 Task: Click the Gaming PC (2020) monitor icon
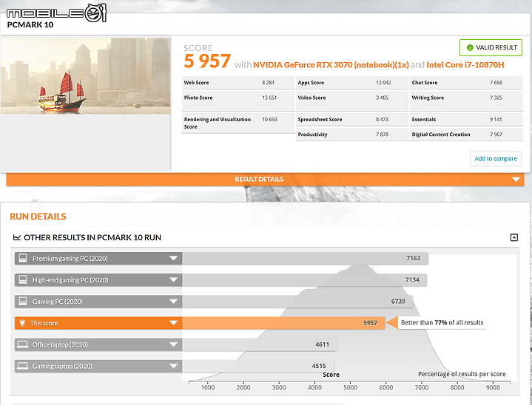[x=23, y=302]
